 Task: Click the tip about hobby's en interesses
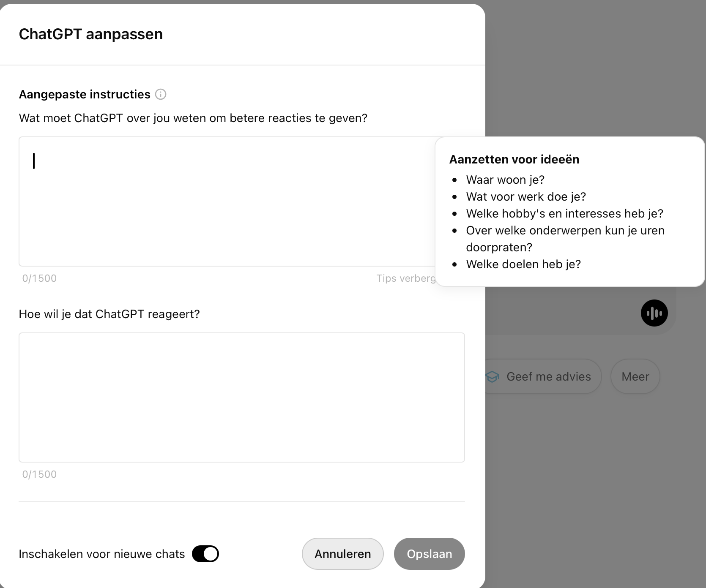[565, 213]
